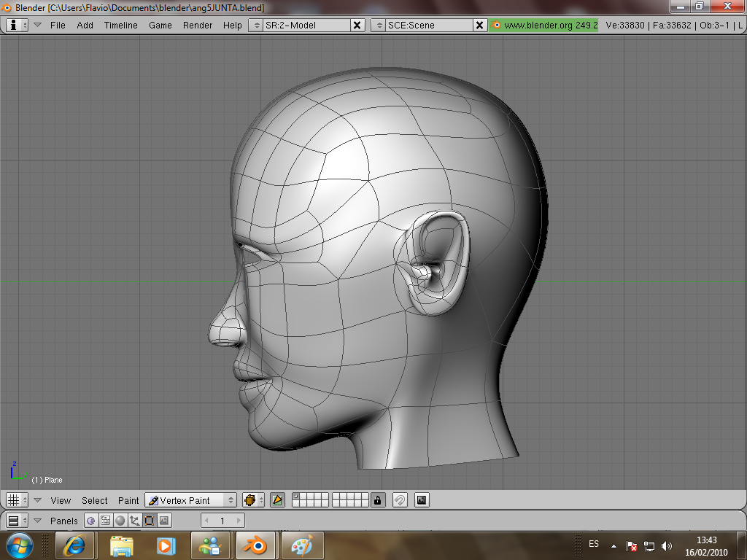
Task: Launch Internet Explorer from taskbar
Action: point(74,545)
